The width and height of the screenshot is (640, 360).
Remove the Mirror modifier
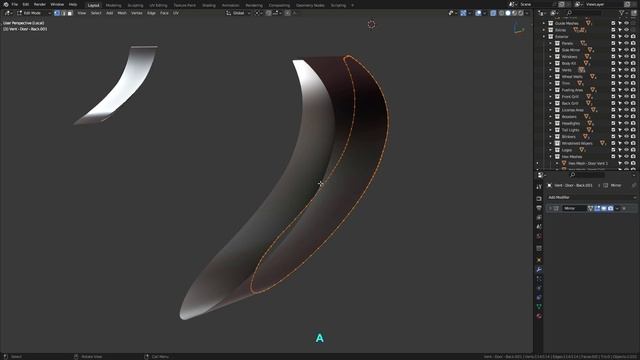pyautogui.click(x=624, y=208)
